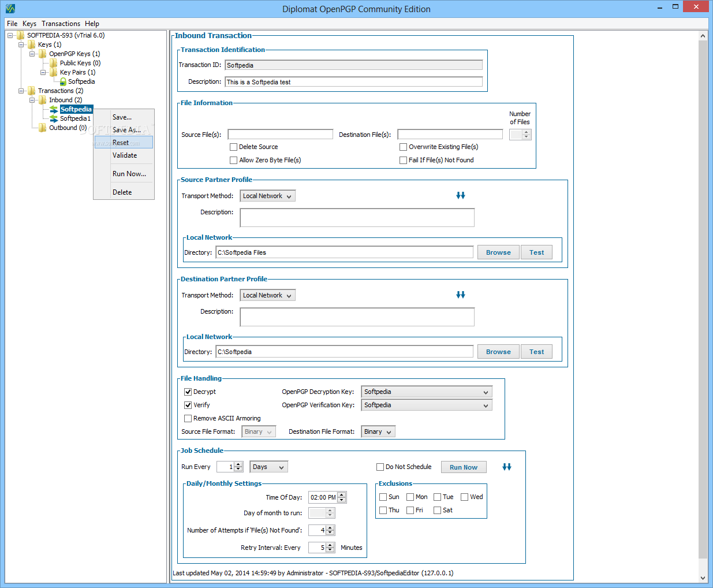Click the Public Keys folder icon

(x=54, y=63)
